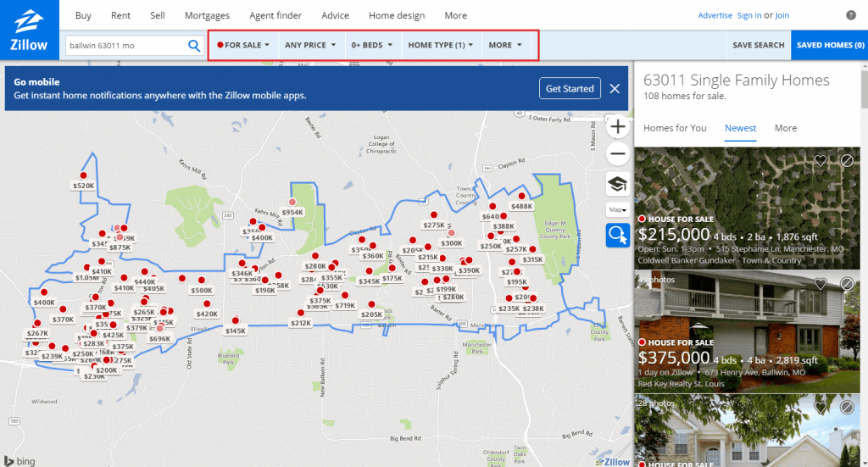This screenshot has width=868, height=467.
Task: Open the Map type dropdown
Action: click(x=618, y=209)
